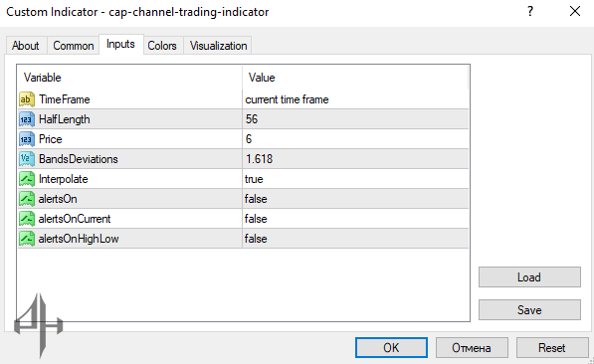
Task: Click the Price integer type icon
Action: 27,139
